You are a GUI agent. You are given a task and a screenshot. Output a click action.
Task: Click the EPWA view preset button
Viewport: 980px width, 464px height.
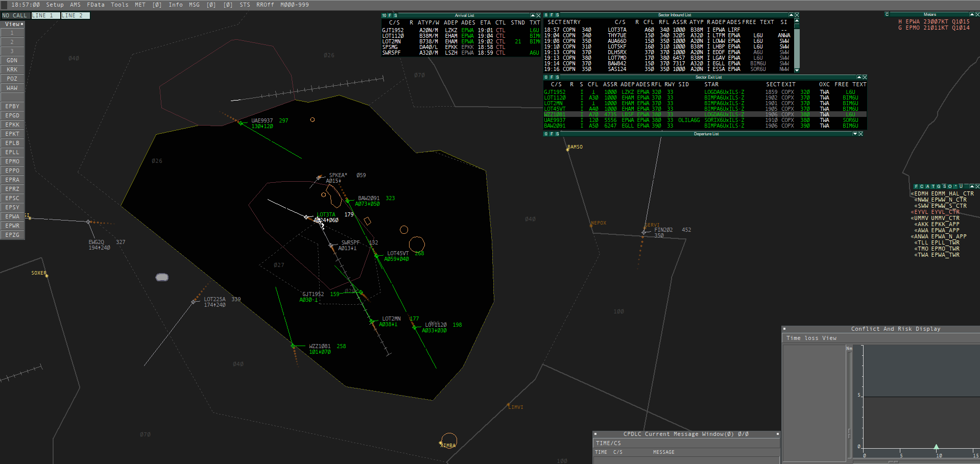pos(12,216)
